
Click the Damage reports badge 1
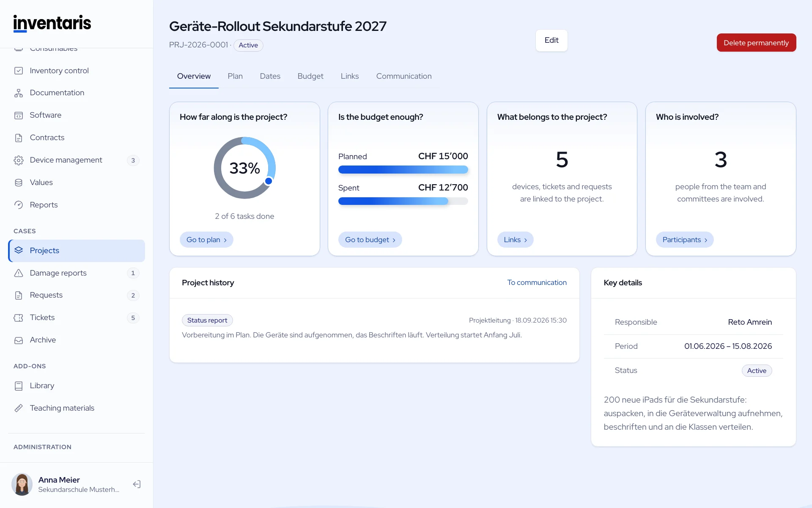point(133,273)
